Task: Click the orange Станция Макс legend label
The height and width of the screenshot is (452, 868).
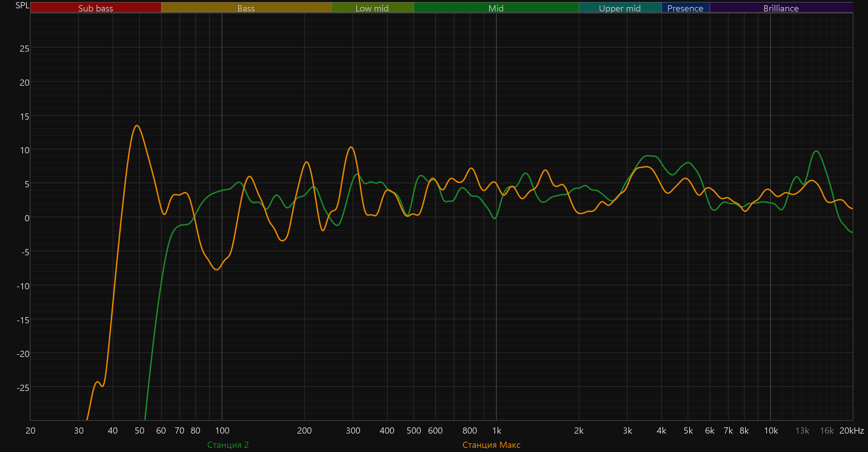Action: coord(491,445)
